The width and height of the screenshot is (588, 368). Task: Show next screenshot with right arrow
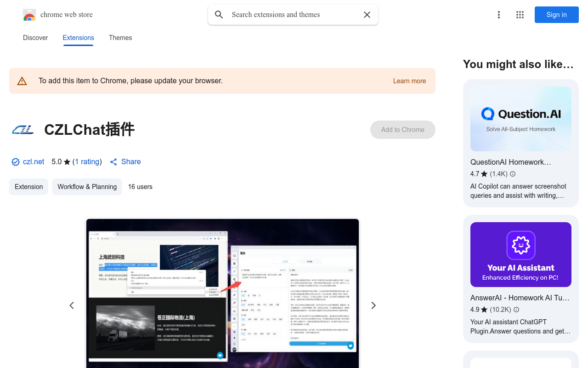pos(373,305)
